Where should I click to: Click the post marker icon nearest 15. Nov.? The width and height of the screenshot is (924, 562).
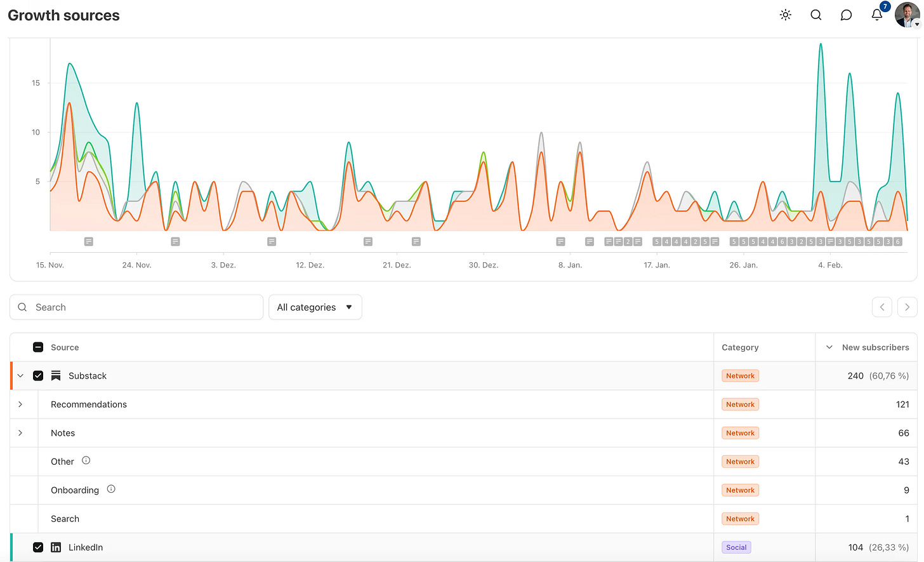pos(89,241)
